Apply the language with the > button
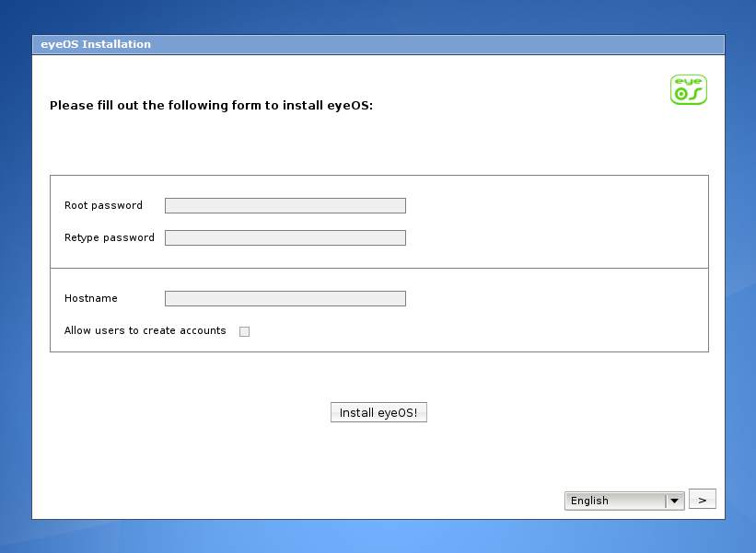 click(703, 499)
